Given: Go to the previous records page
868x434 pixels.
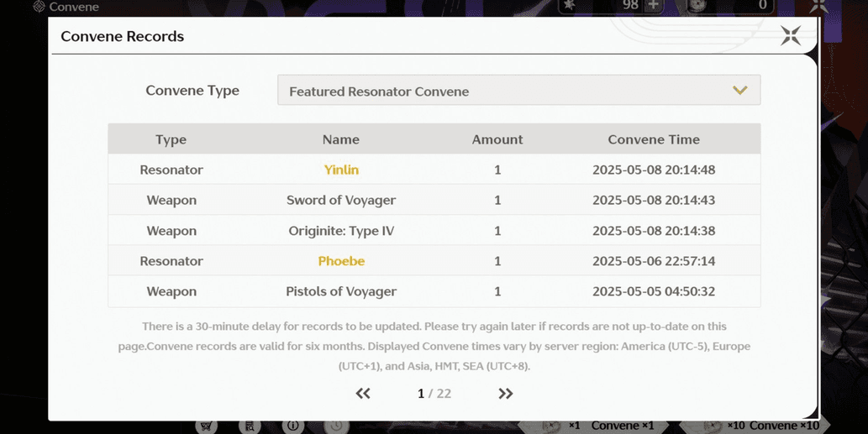Looking at the screenshot, I should coord(363,394).
